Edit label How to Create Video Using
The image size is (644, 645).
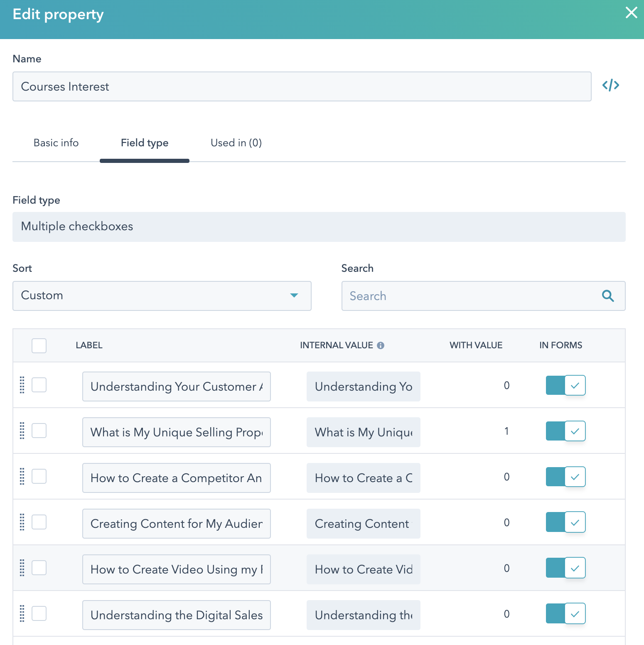coord(177,569)
